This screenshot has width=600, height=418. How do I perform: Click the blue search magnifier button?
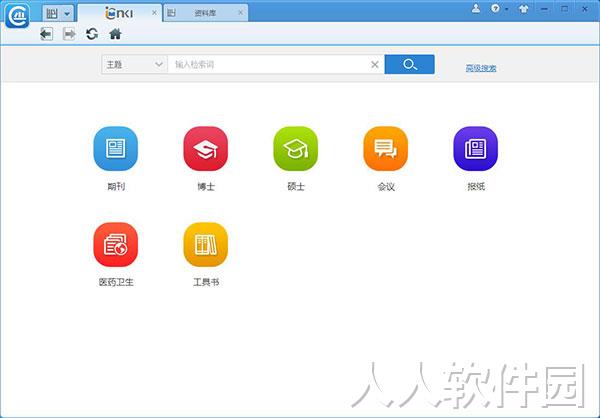pos(409,64)
